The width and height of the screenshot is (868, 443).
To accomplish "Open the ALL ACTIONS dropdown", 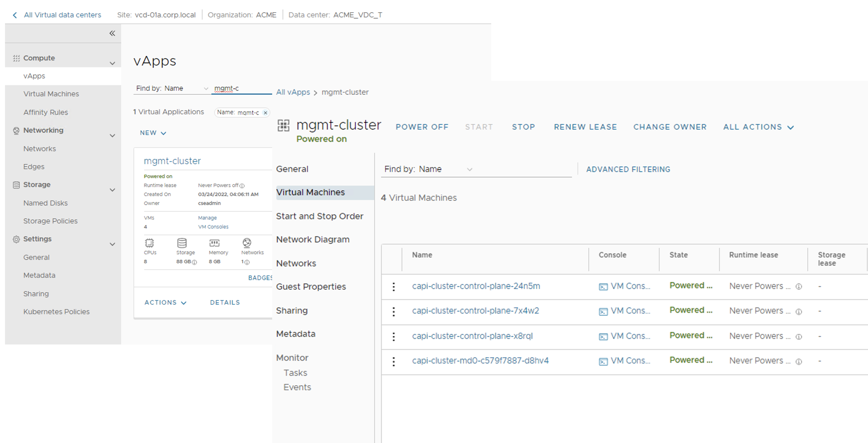I will pyautogui.click(x=759, y=127).
